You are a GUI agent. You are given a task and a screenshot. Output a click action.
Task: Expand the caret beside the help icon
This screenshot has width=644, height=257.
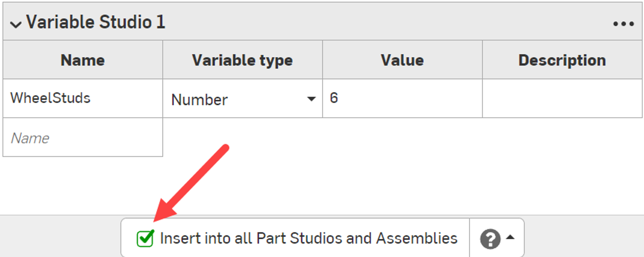(510, 237)
